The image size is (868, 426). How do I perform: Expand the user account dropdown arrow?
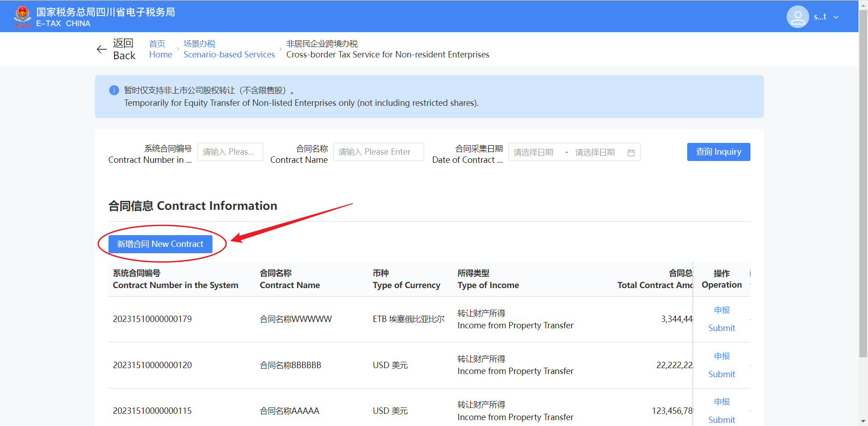(x=836, y=17)
